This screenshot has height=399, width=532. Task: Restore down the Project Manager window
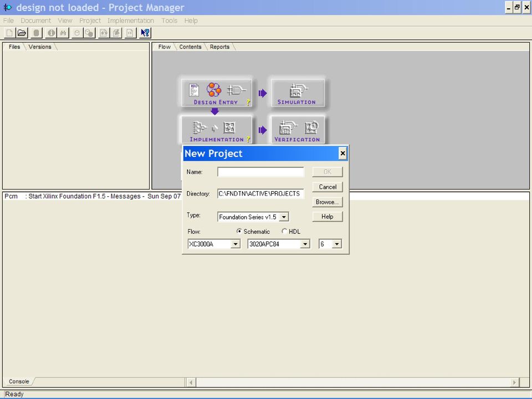pos(518,7)
